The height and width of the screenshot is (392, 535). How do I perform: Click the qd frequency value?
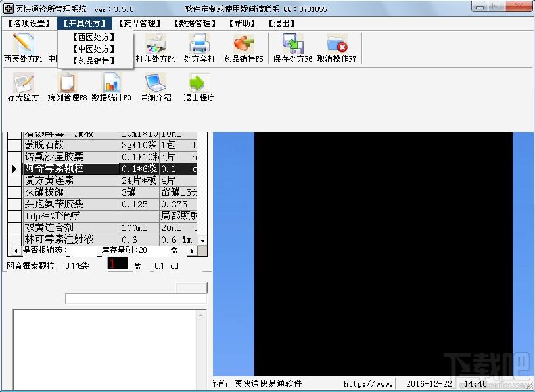coord(174,266)
